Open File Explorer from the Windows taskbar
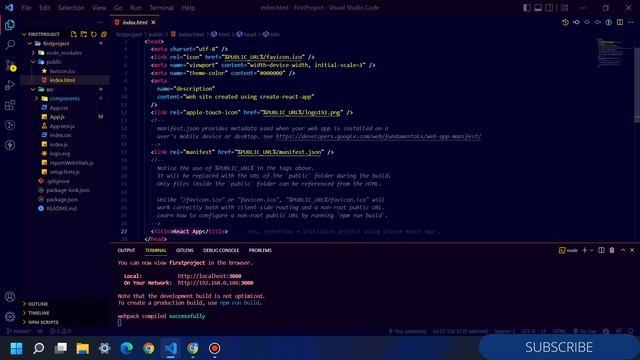 [82, 348]
